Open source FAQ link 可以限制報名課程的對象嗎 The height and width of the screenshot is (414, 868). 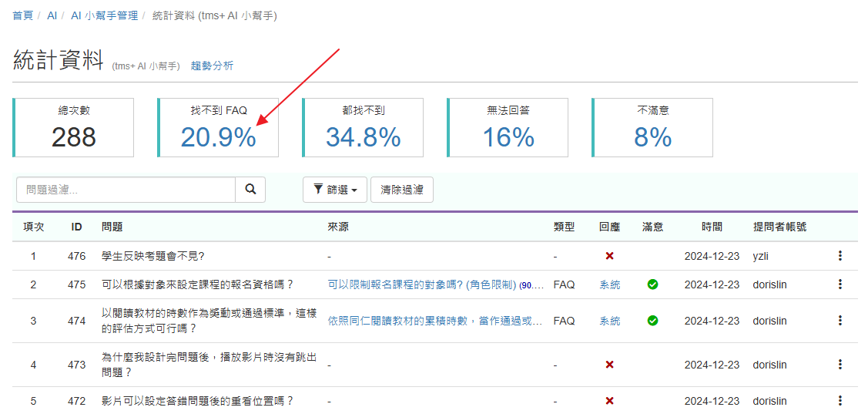click(x=421, y=284)
